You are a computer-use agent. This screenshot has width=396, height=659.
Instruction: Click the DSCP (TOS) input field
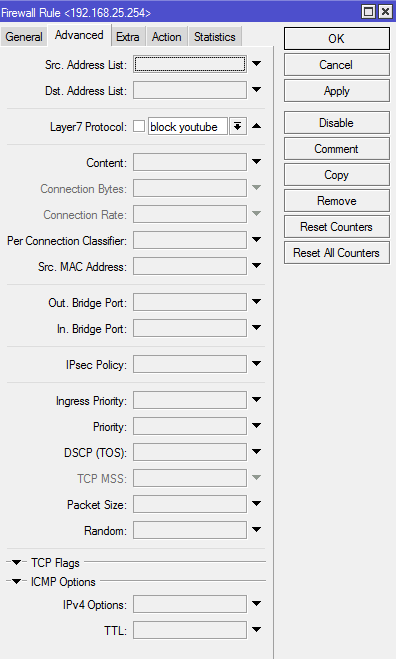click(190, 452)
